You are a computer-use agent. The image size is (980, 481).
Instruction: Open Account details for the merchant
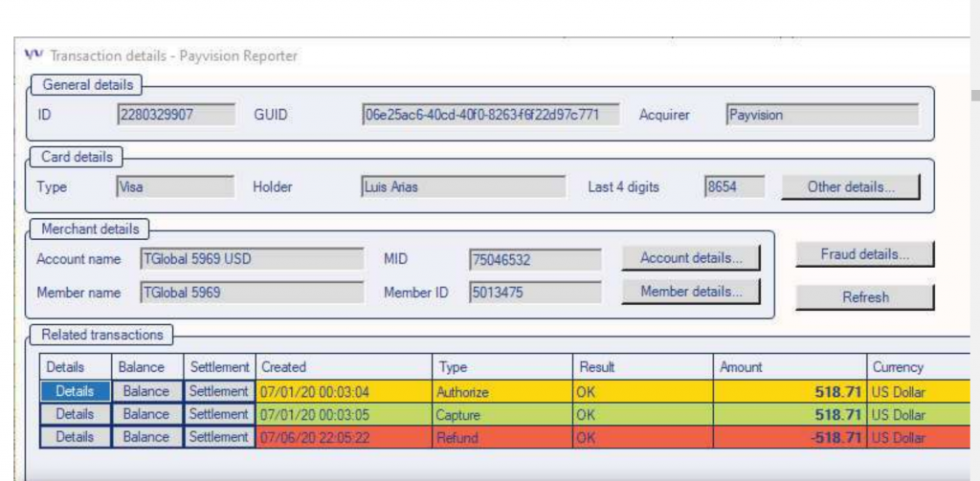[690, 258]
